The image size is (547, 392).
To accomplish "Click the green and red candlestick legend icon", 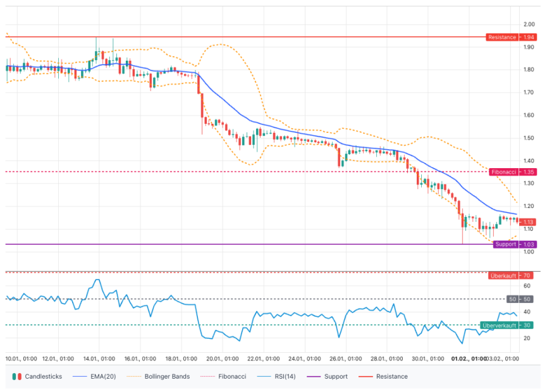I will 17,376.
